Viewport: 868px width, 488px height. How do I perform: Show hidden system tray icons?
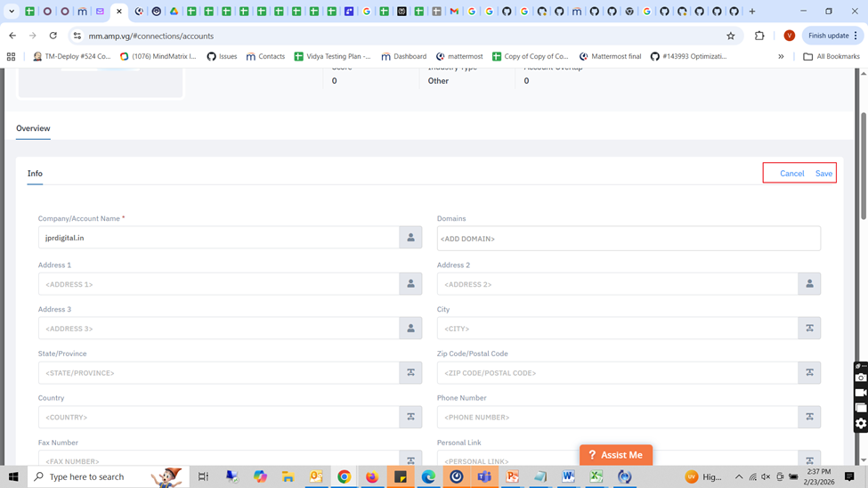[x=738, y=477]
